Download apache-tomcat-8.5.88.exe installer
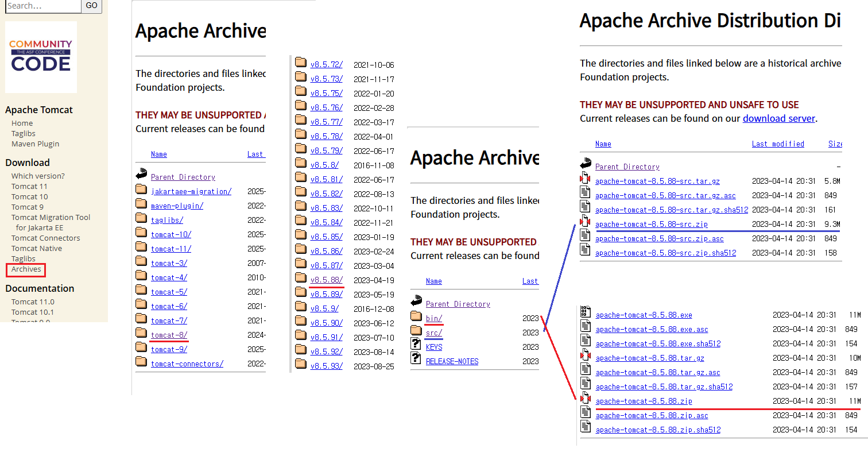Image resolution: width=868 pixels, height=452 pixels. 644,315
